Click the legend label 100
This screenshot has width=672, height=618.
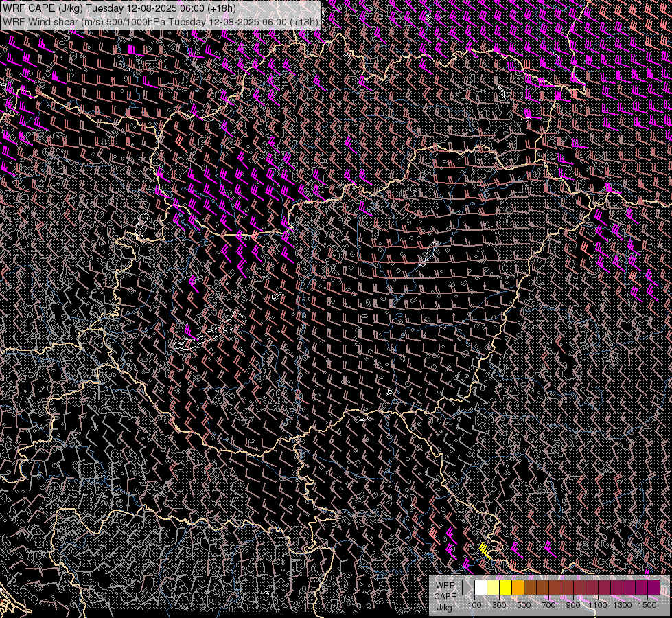pyautogui.click(x=474, y=605)
